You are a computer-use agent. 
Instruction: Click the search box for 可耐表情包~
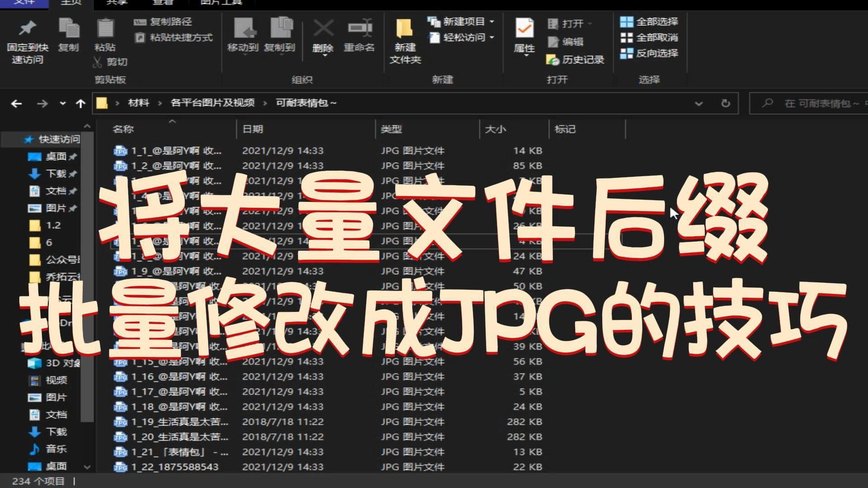tap(814, 103)
